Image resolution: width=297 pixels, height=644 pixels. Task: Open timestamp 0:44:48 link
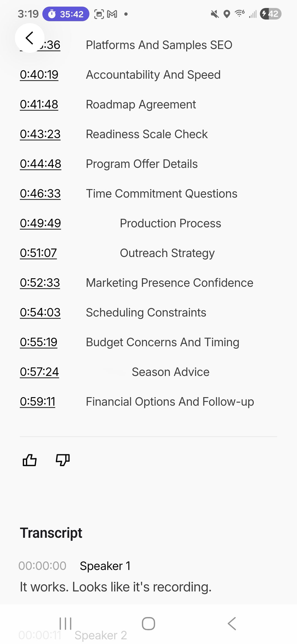coord(40,164)
